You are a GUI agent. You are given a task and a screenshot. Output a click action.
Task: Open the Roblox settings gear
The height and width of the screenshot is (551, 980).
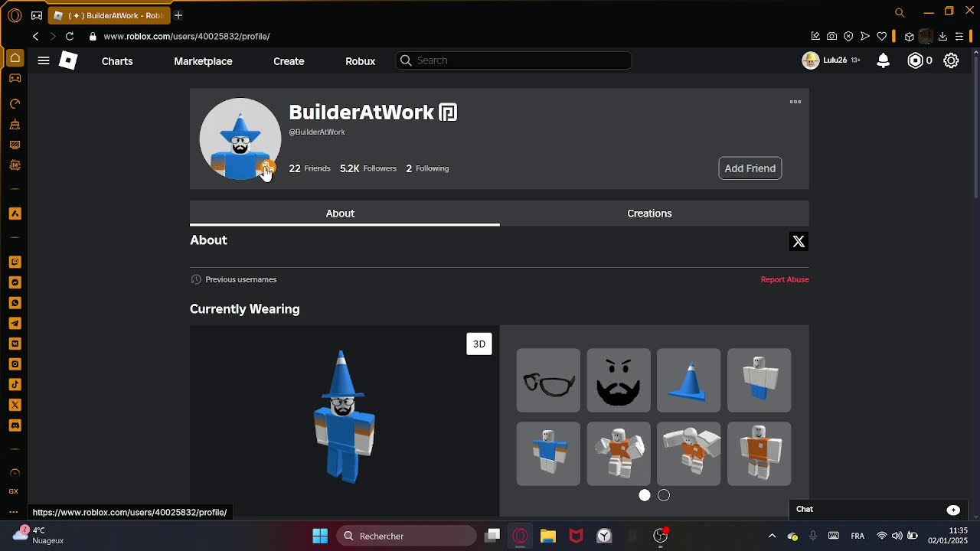coord(951,60)
